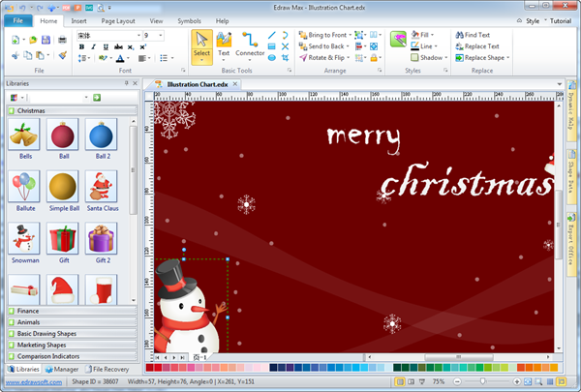This screenshot has height=392, width=581.
Task: Choose the line drawing tool
Action: pos(271,35)
